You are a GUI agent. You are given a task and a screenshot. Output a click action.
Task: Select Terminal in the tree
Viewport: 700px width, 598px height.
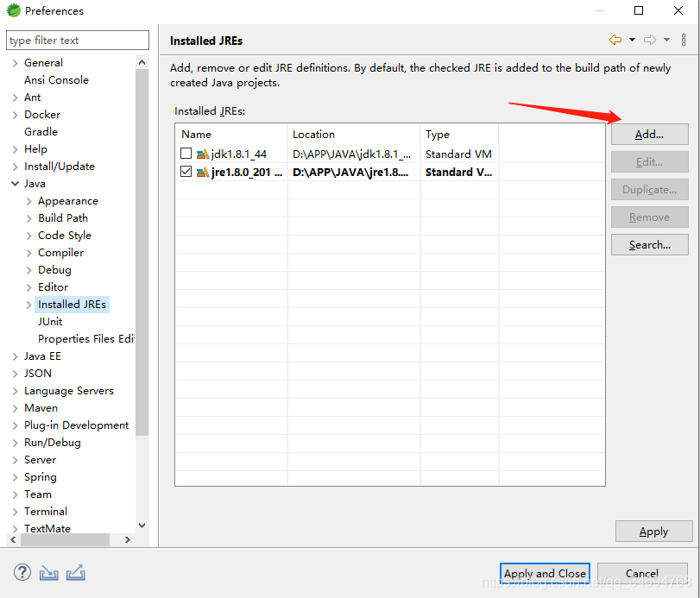point(46,512)
